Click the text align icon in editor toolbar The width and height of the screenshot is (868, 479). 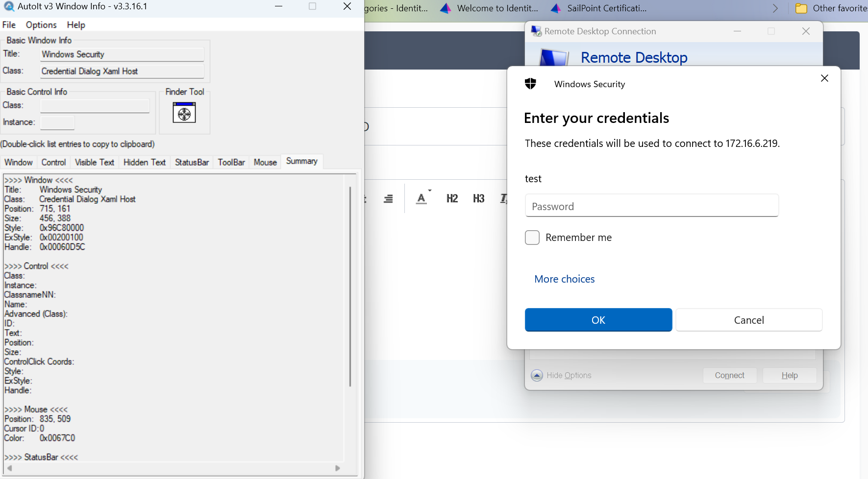point(388,198)
